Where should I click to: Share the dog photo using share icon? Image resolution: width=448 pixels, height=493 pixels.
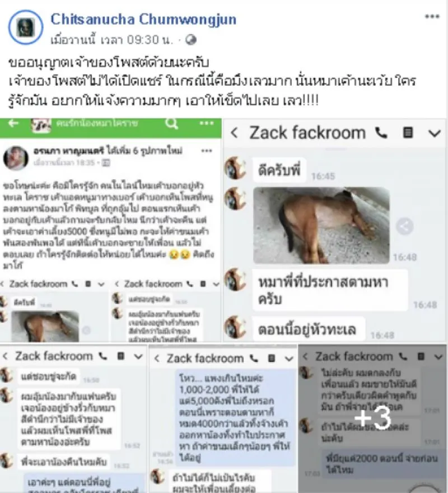(405, 226)
